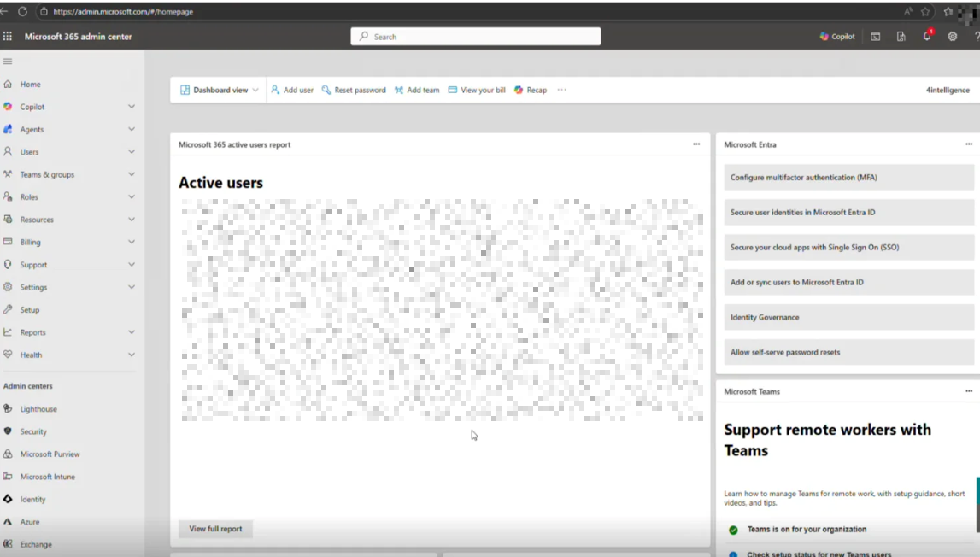Open the settings gear in header
Screen dimensions: 980x557
tap(953, 36)
